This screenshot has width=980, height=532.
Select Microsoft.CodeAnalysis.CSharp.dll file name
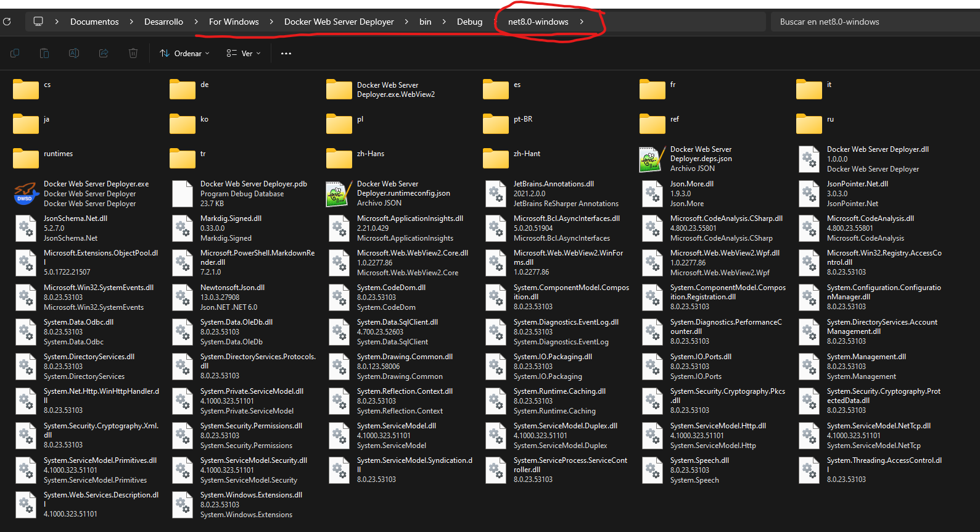[727, 218]
